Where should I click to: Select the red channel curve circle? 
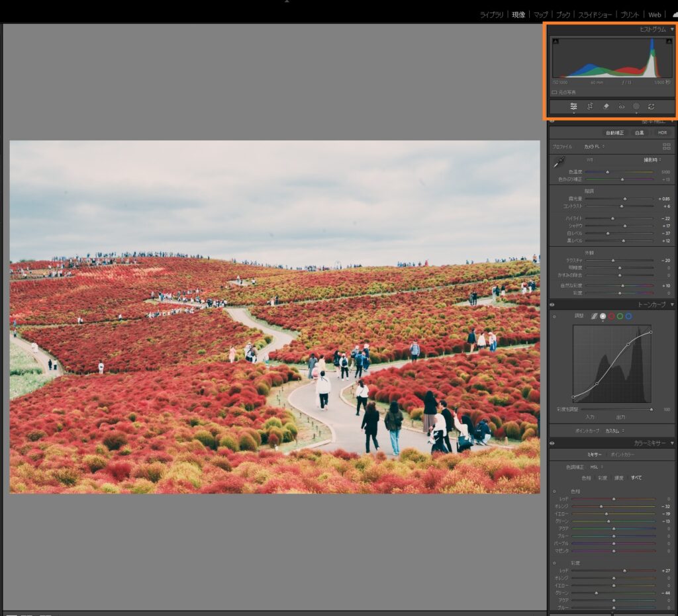pyautogui.click(x=611, y=316)
